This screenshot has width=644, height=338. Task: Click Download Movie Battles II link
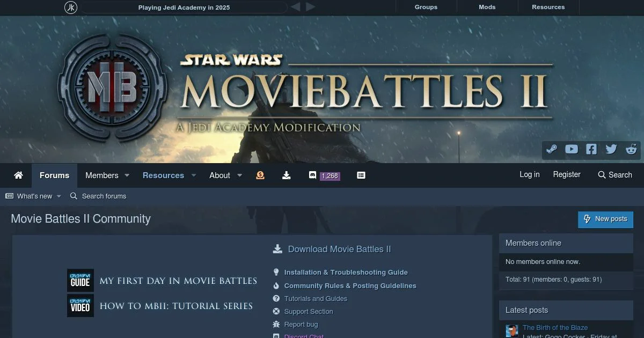coord(339,249)
